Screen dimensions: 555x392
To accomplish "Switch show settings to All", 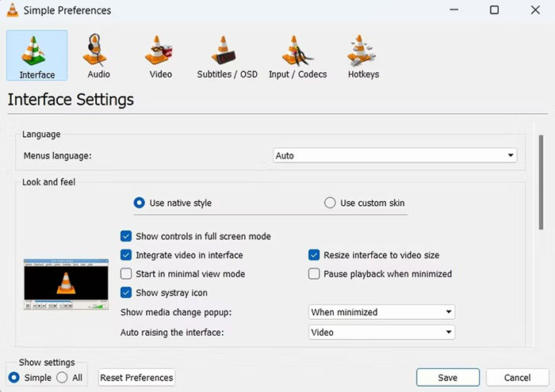I will (x=62, y=378).
